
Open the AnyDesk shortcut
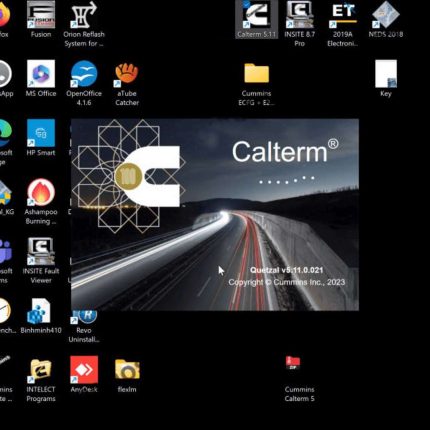(84, 375)
